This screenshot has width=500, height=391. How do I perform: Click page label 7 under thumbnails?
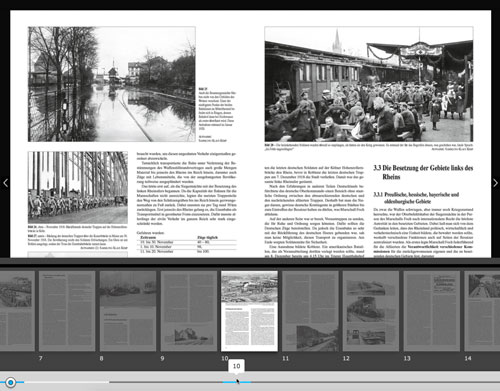point(41,358)
